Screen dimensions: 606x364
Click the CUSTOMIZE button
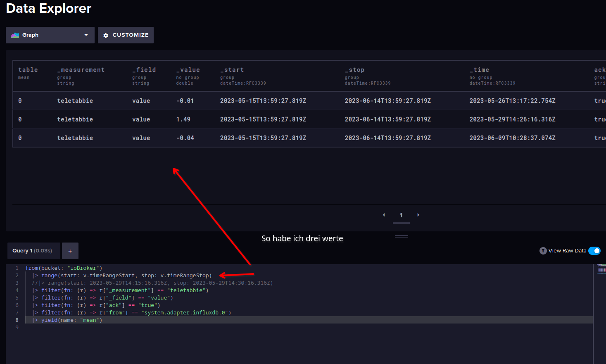coord(126,35)
